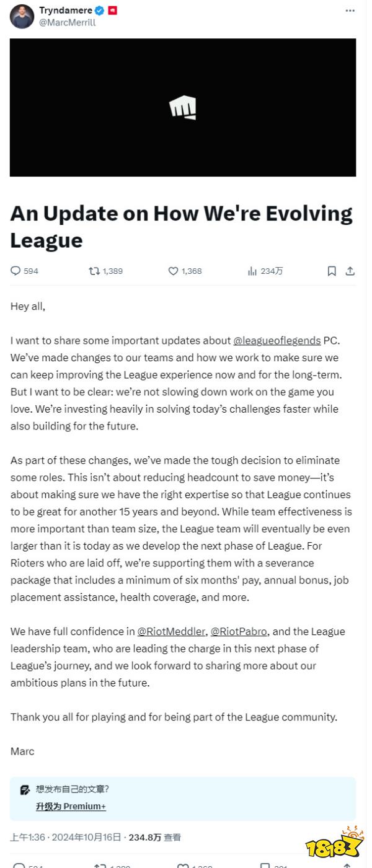Open the @RiotPabro mention
Viewport: 372px width, 868px height.
click(x=239, y=631)
